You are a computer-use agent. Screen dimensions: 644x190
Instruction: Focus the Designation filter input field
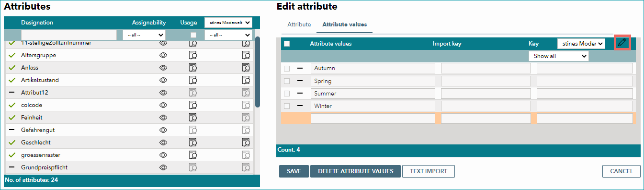[68, 35]
